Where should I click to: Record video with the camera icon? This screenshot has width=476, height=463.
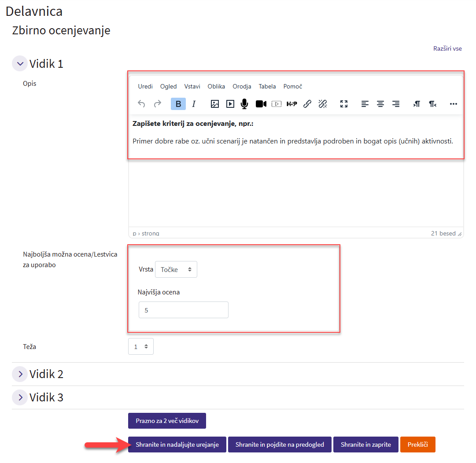pos(261,104)
